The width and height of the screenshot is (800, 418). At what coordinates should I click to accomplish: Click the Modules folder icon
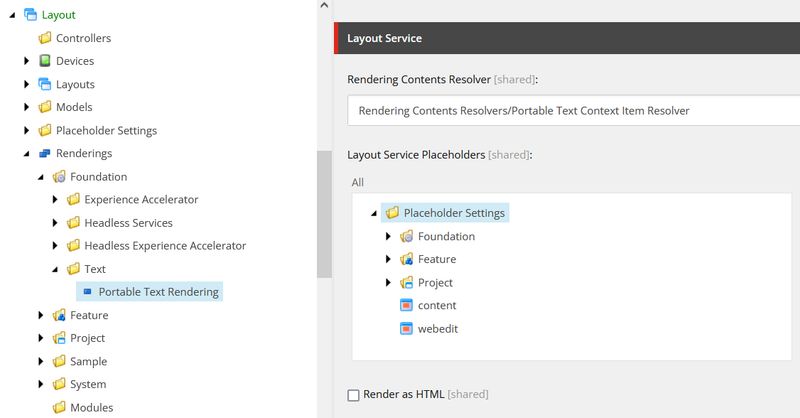pos(59,407)
